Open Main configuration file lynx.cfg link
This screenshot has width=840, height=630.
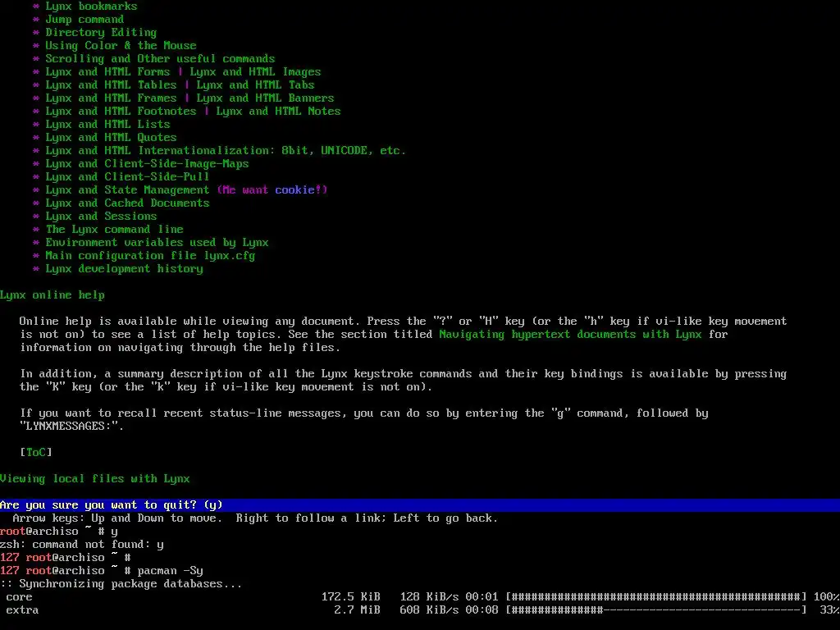[150, 256]
